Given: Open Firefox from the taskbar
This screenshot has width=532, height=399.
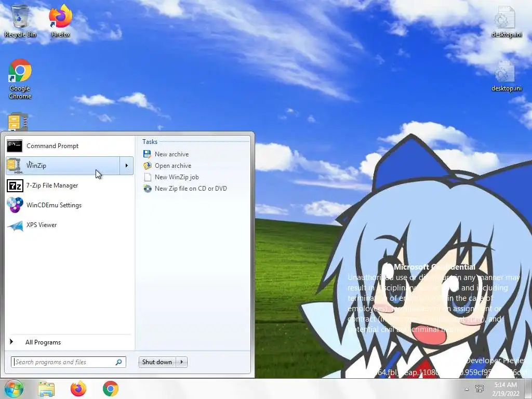Looking at the screenshot, I should (78, 389).
